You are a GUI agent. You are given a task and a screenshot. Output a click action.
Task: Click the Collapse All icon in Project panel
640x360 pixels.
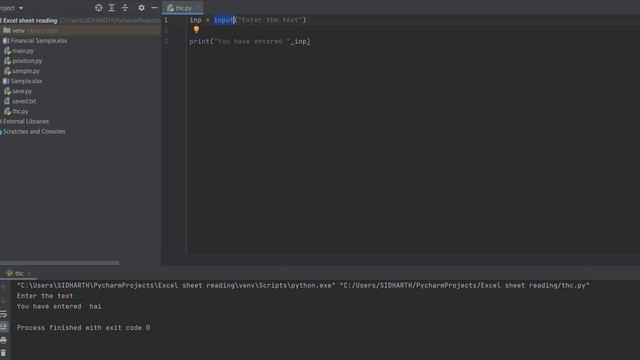tap(125, 8)
